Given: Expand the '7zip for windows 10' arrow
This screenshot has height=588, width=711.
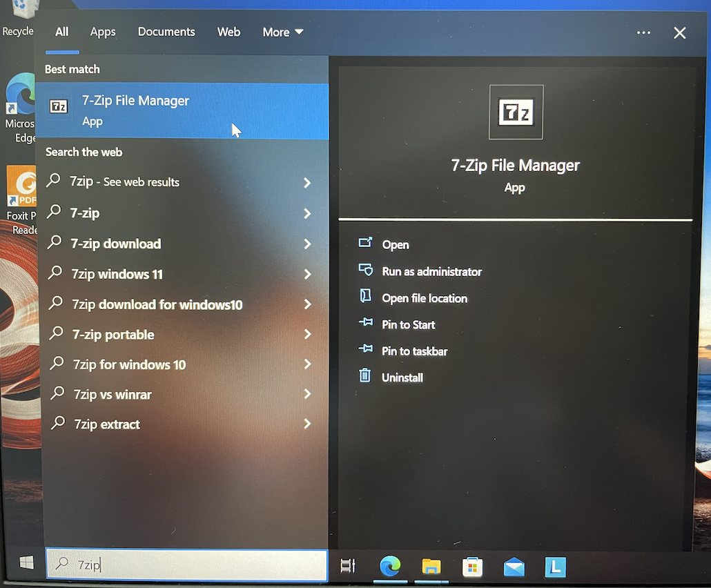Looking at the screenshot, I should (307, 364).
